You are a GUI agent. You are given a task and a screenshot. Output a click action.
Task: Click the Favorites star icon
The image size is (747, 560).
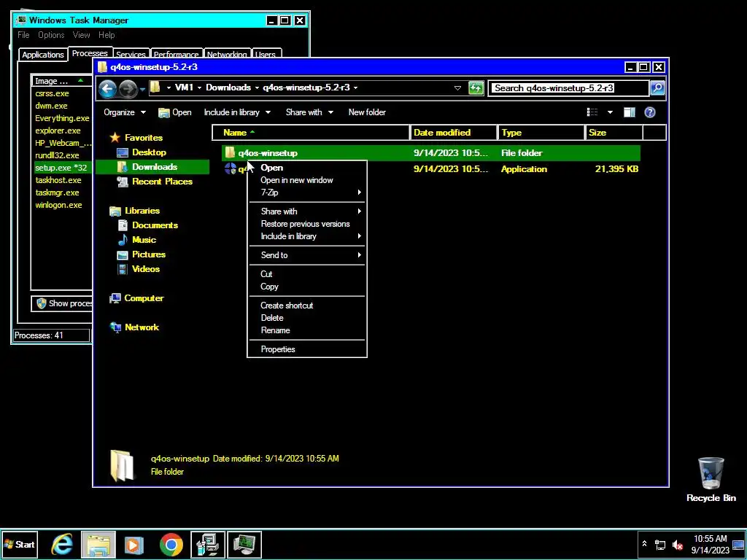coord(115,138)
